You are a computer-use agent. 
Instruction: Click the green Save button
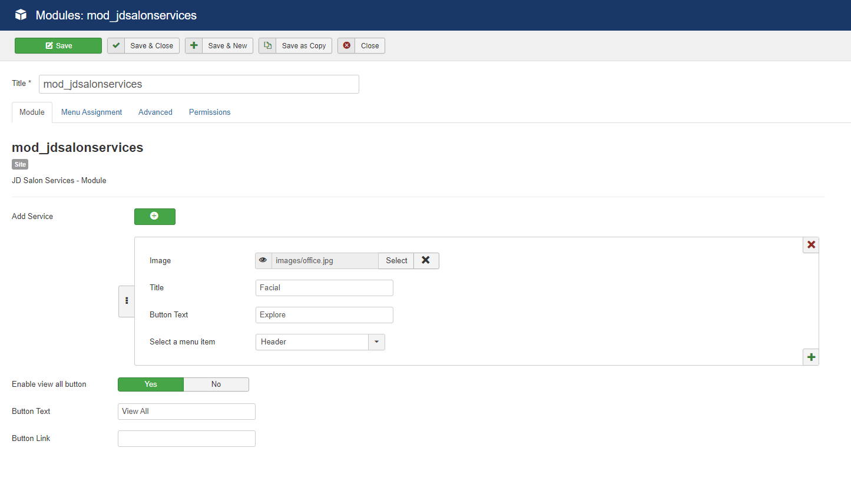(x=58, y=45)
